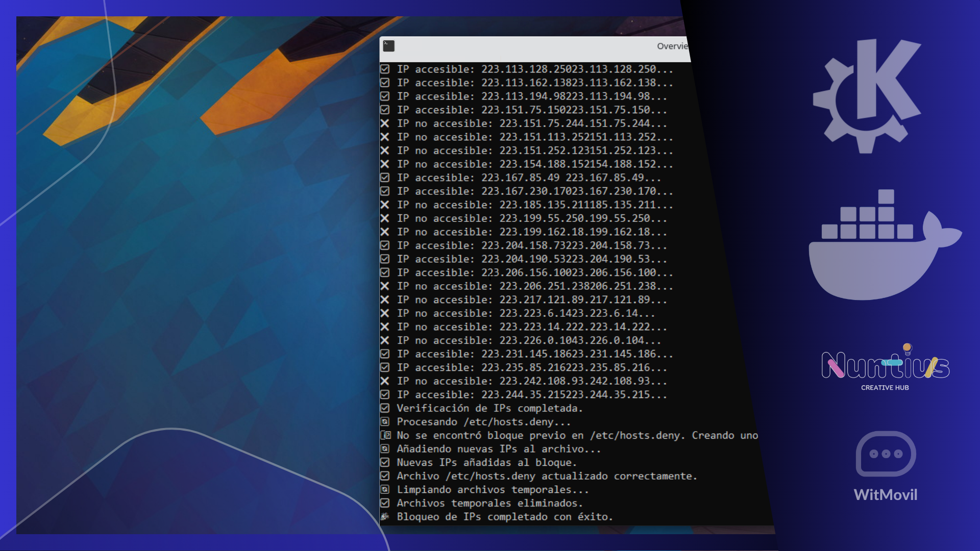The image size is (980, 551).
Task: Click 'Archivo /etc/hosts.deny actualizado correctamente.' text
Action: [547, 475]
